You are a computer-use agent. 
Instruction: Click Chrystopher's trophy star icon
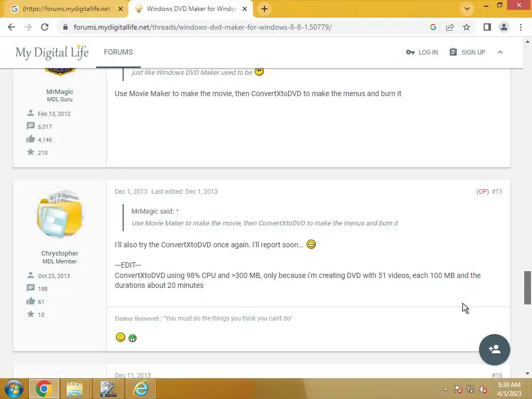pyautogui.click(x=31, y=314)
